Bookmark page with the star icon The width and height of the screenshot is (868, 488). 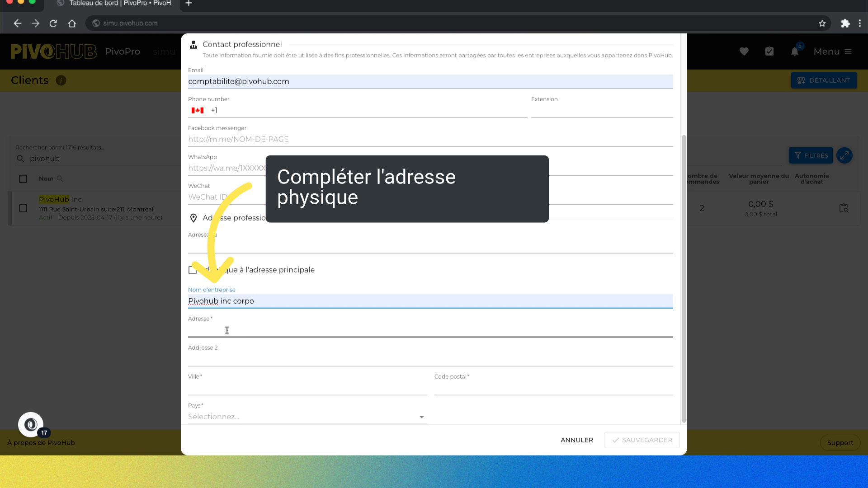(822, 23)
